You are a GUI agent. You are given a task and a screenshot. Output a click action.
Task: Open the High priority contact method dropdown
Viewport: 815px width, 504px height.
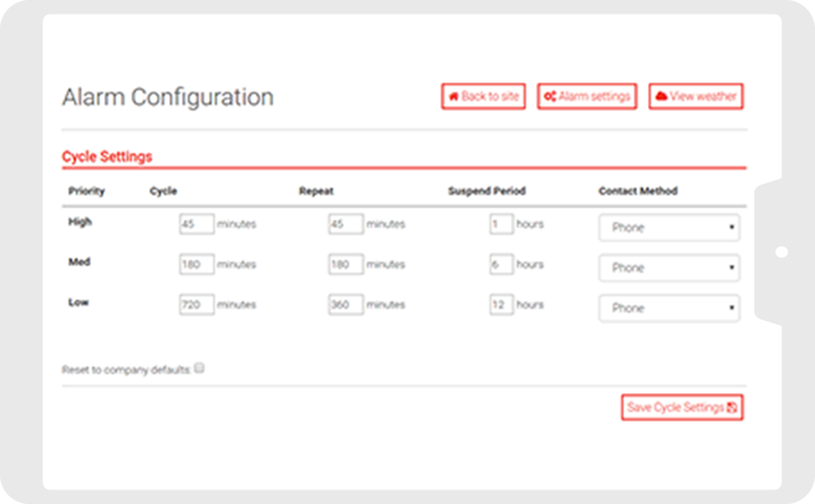tap(669, 228)
